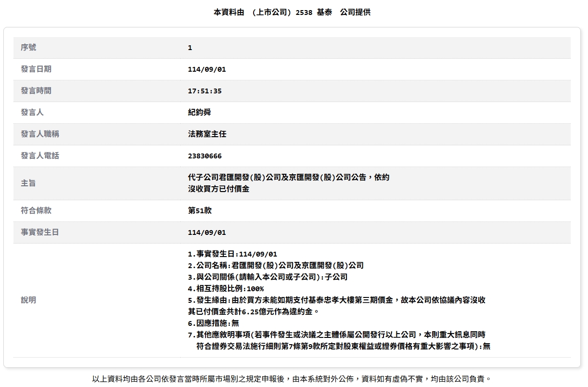Click explanation line 5 starting with 發生緣由
This screenshot has height=387, width=588.
click(336, 300)
